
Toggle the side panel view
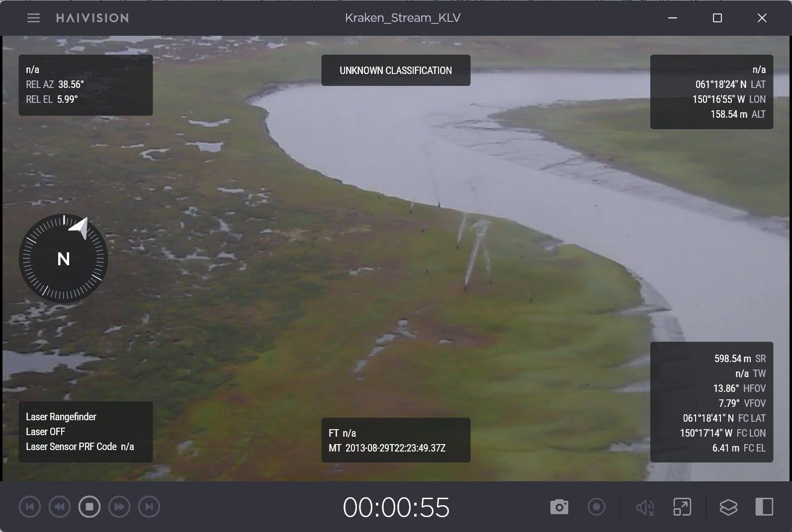click(x=764, y=507)
